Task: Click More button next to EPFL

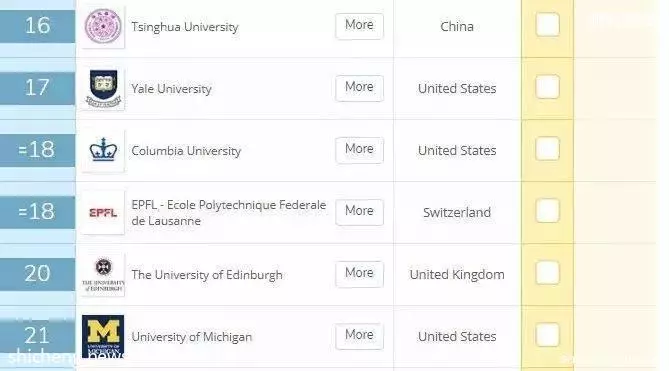Action: pos(359,212)
